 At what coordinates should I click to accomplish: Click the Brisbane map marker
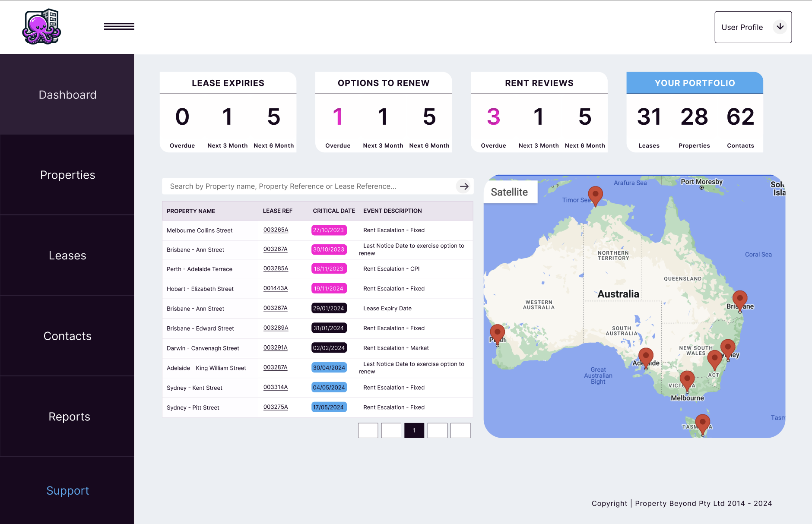point(739,298)
